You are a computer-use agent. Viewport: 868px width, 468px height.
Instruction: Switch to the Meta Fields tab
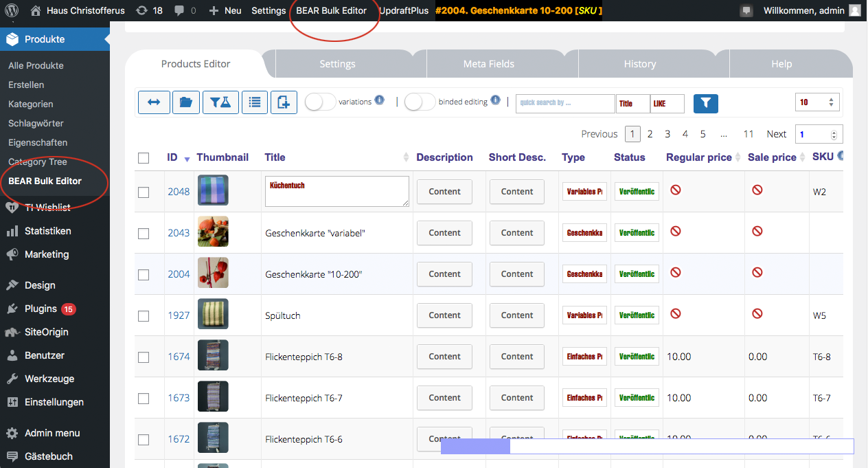[489, 64]
